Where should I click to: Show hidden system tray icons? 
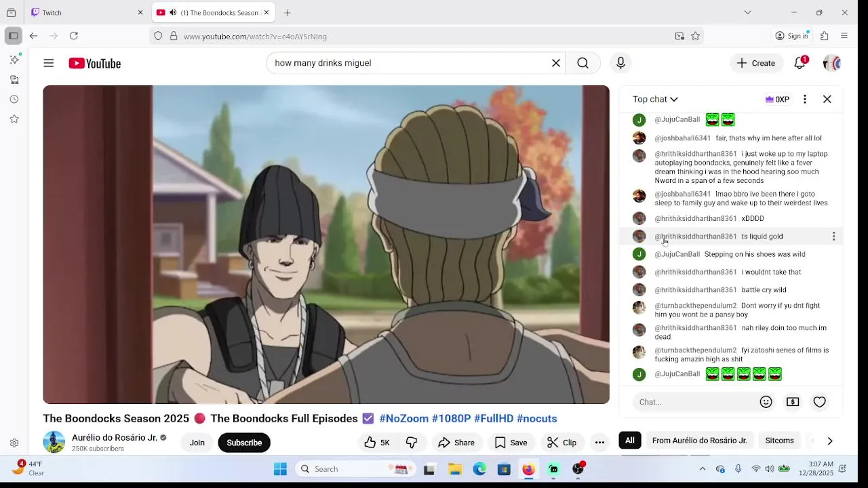703,469
